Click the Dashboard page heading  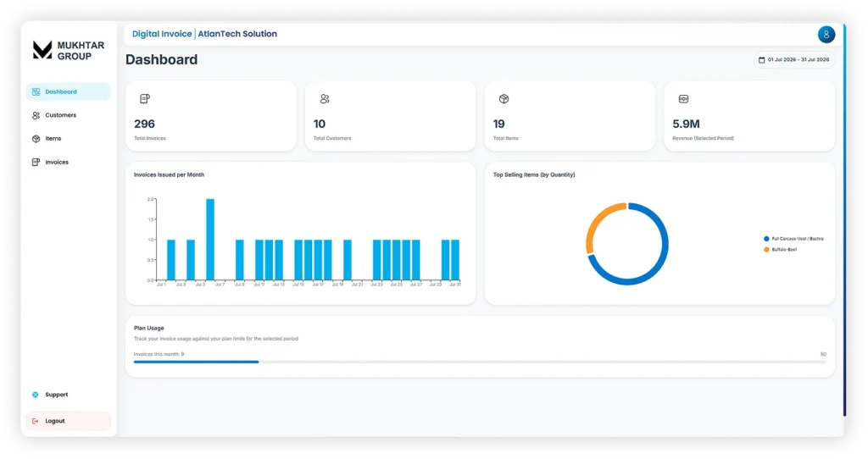pos(162,60)
